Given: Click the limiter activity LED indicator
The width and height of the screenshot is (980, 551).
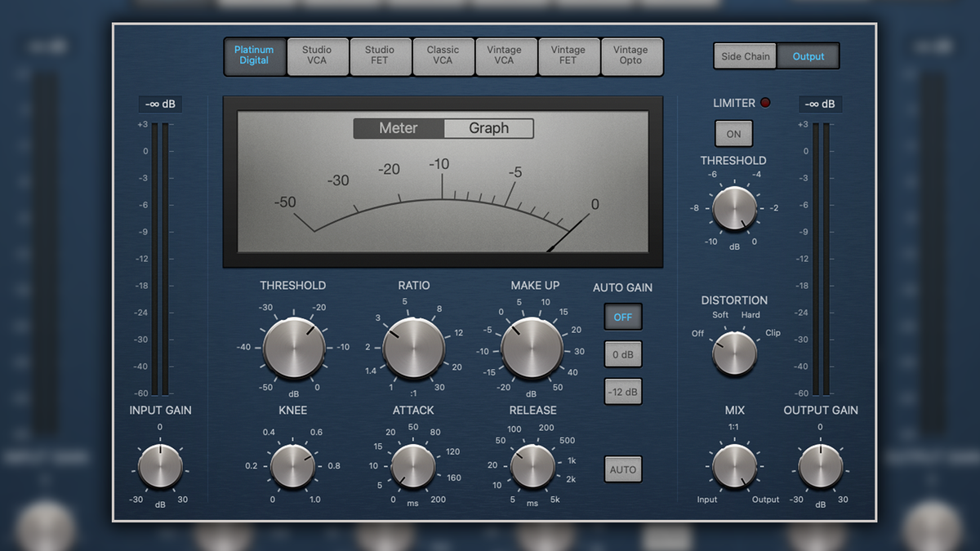Looking at the screenshot, I should 765,103.
